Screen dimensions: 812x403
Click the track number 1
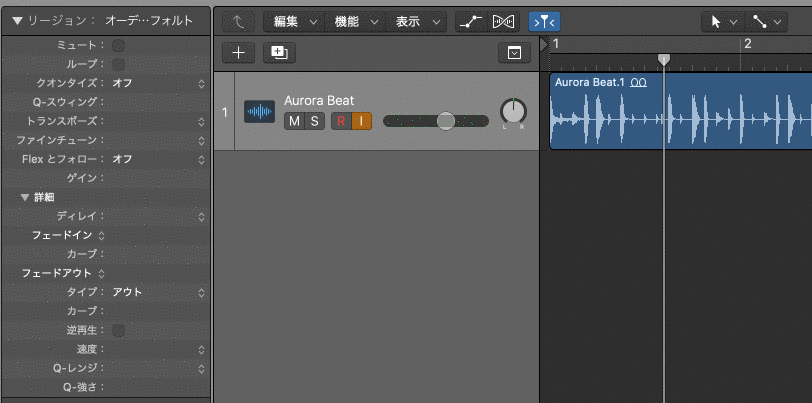pos(225,112)
